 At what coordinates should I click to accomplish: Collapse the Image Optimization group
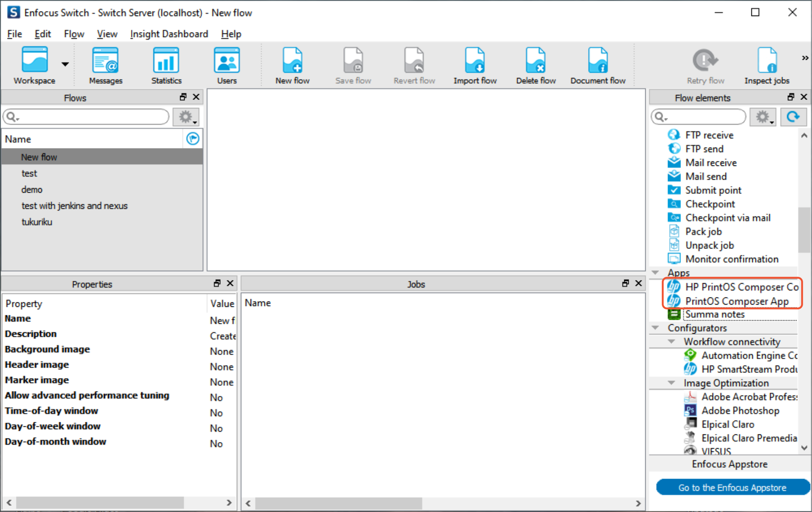(672, 383)
